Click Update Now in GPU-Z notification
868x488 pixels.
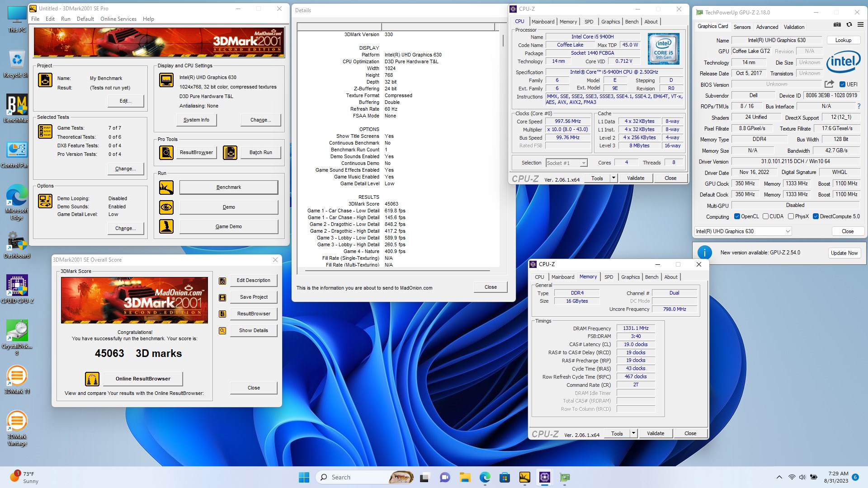click(x=844, y=253)
